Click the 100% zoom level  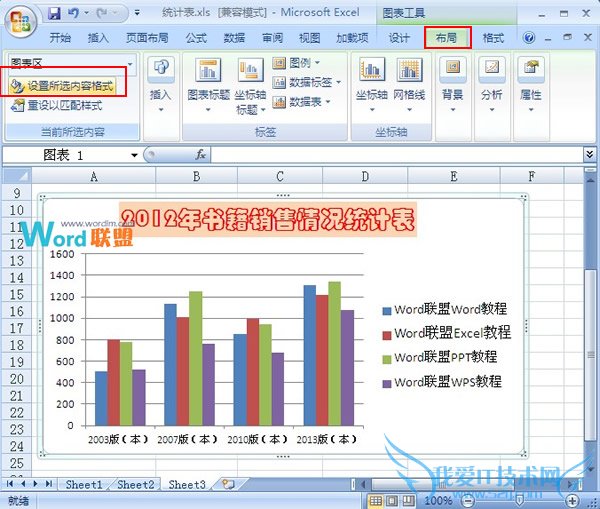click(438, 501)
